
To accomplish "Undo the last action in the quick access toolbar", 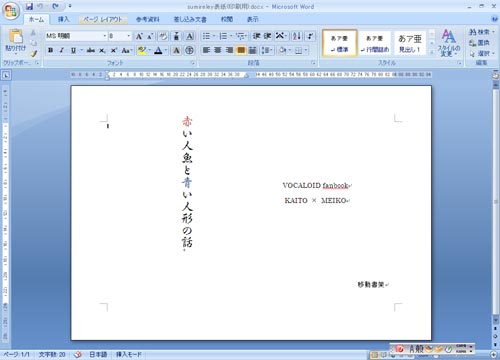I will click(x=40, y=6).
